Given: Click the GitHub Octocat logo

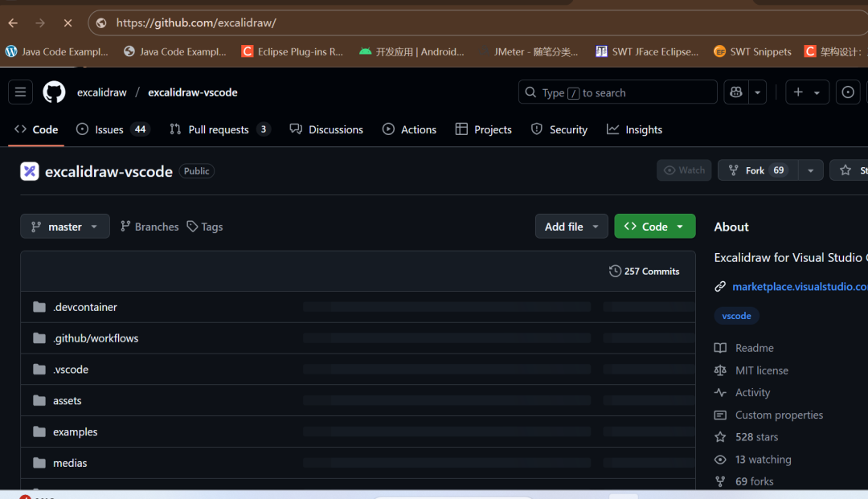Looking at the screenshot, I should 55,92.
